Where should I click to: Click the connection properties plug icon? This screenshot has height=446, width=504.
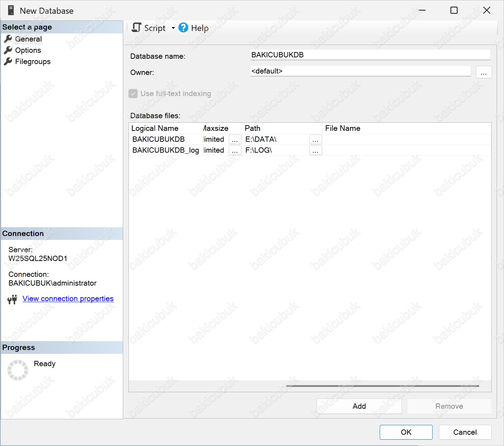(12, 299)
